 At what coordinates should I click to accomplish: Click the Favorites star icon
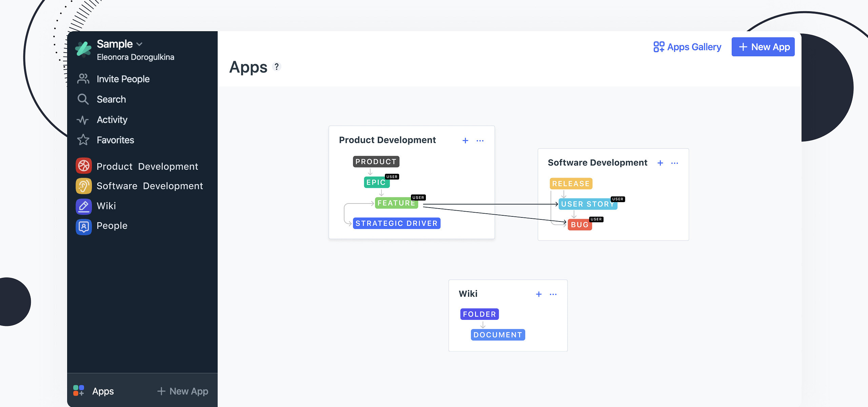pos(83,140)
